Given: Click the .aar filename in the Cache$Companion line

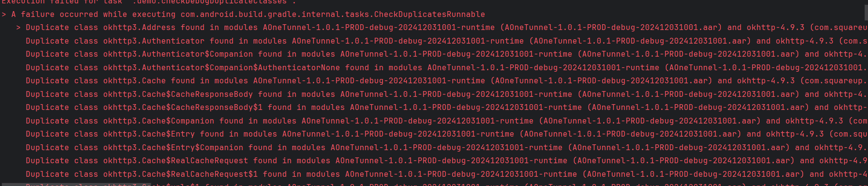Looking at the screenshot, I should (x=650, y=121).
